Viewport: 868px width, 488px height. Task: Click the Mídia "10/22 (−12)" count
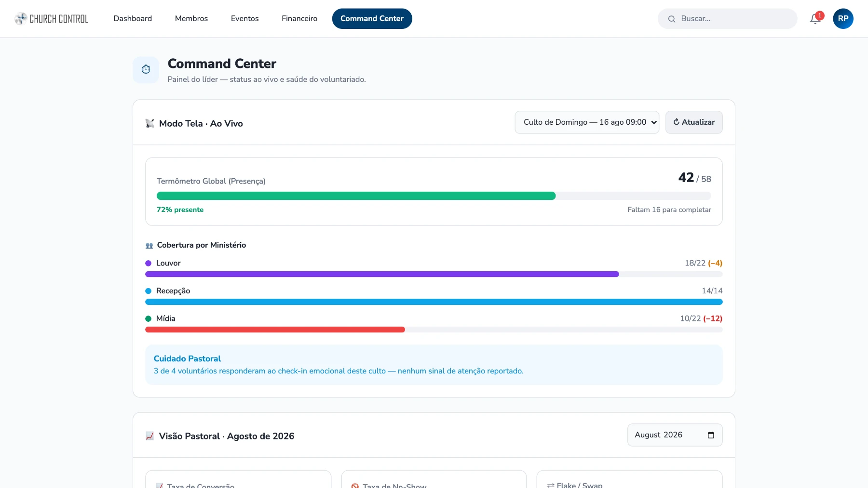(x=701, y=318)
